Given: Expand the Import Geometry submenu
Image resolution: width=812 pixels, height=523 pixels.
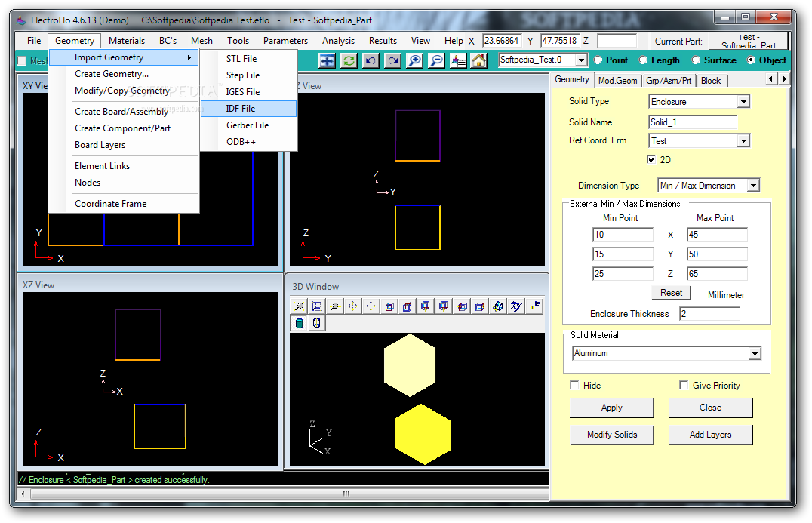Looking at the screenshot, I should pos(124,57).
